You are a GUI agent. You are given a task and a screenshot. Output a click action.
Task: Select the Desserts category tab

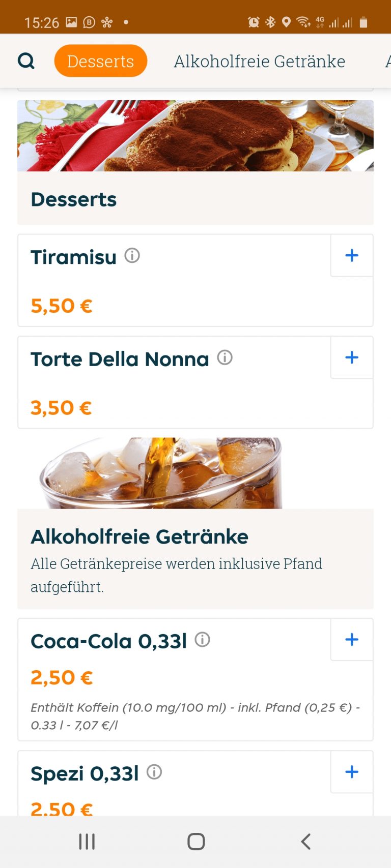coord(100,61)
